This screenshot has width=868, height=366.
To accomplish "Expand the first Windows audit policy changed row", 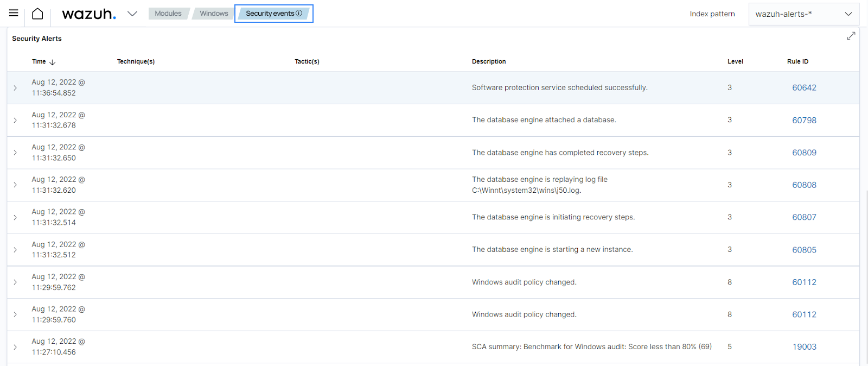I will click(x=15, y=282).
